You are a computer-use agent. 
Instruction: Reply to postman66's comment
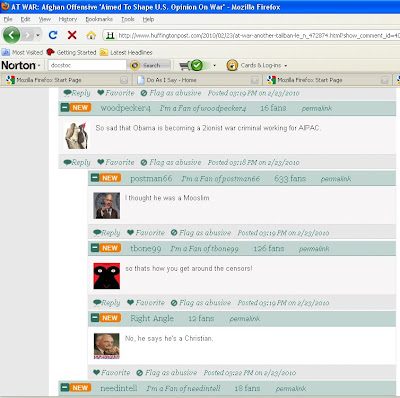[x=107, y=233]
